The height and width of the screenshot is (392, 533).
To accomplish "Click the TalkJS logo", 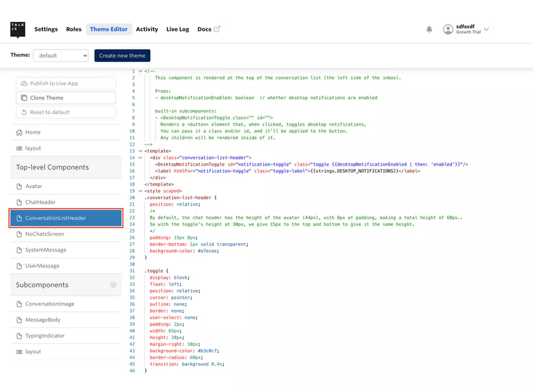I will [x=17, y=29].
